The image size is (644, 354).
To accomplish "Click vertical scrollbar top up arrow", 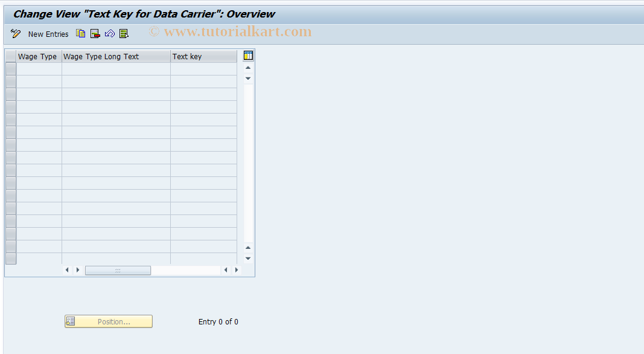I will [x=248, y=68].
